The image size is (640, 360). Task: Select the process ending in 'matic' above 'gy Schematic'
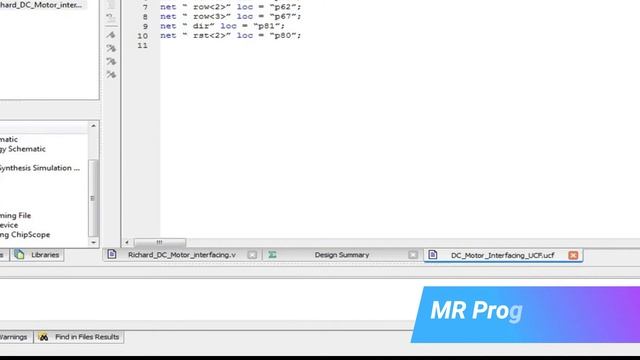[9, 139]
